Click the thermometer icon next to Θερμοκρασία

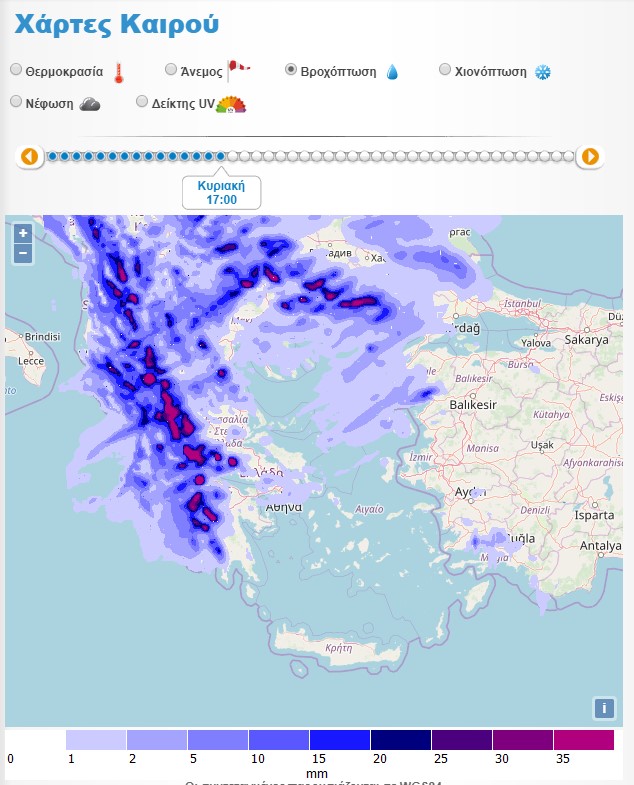click(x=119, y=72)
